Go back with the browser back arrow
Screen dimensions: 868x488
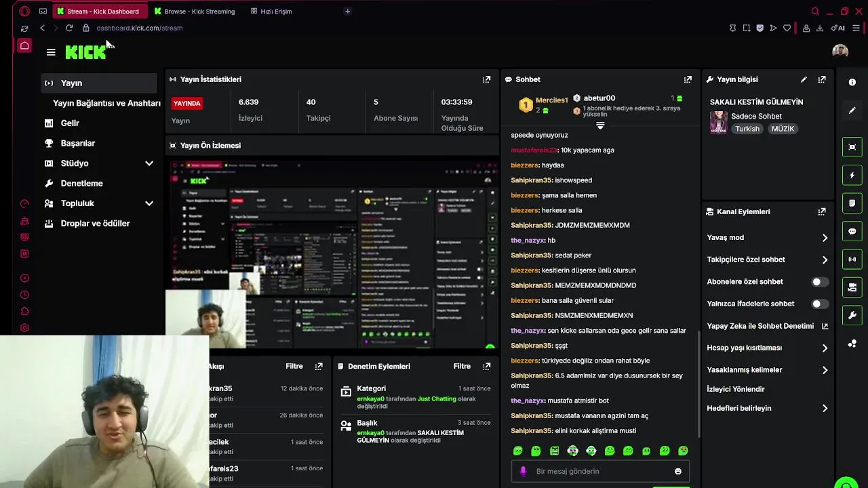point(42,28)
